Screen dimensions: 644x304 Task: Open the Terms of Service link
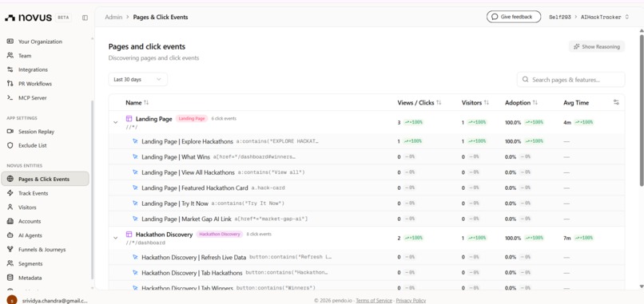[x=374, y=301]
